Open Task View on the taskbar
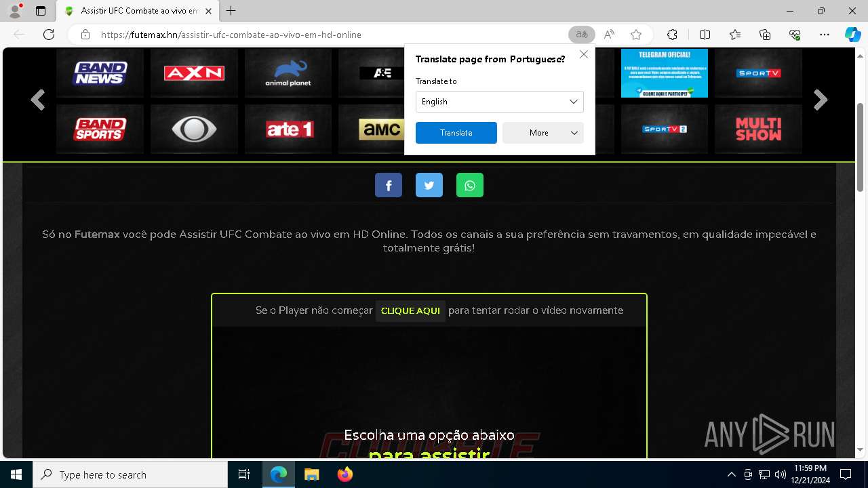868x488 pixels. click(x=244, y=474)
